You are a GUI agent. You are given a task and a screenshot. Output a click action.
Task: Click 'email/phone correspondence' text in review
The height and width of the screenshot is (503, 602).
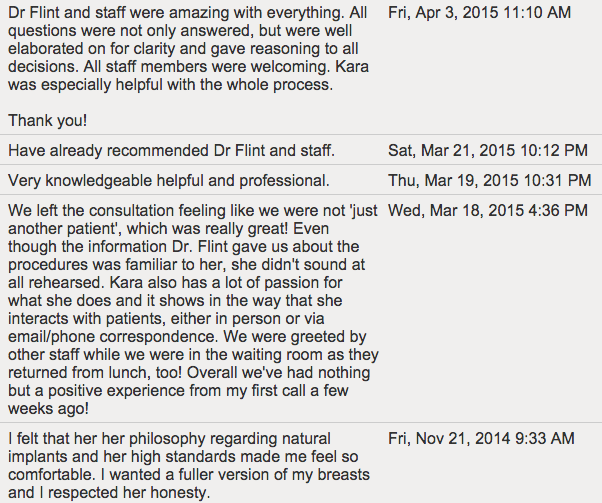[113, 336]
